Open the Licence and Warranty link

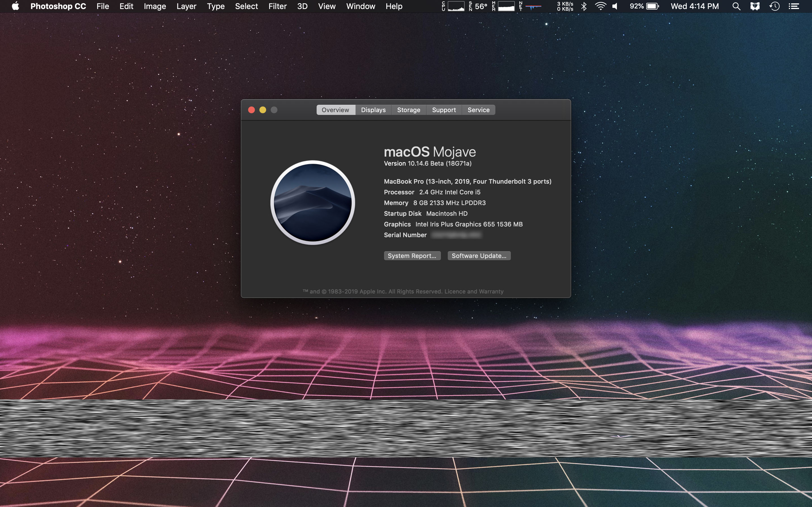coord(474,292)
